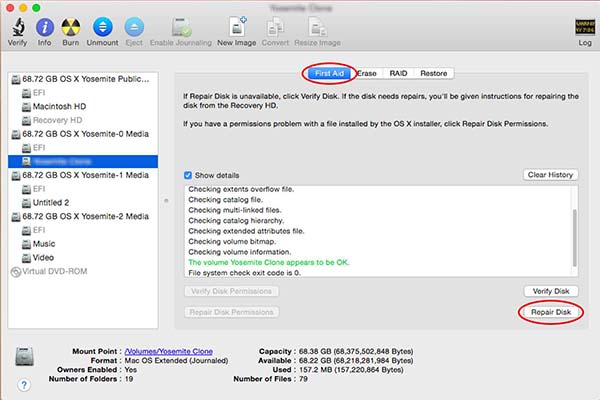The height and width of the screenshot is (400, 600).
Task: Select Macintosh HD in the sidebar
Action: [60, 105]
